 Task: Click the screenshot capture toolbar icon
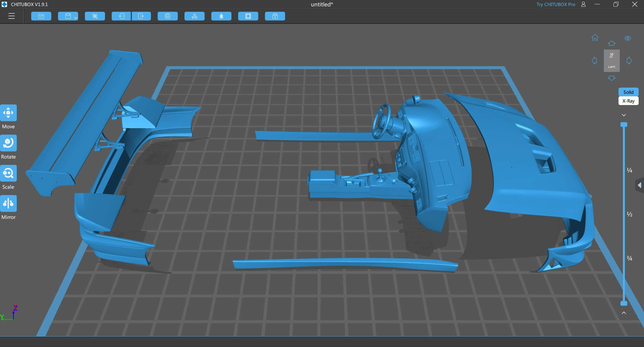tap(95, 16)
